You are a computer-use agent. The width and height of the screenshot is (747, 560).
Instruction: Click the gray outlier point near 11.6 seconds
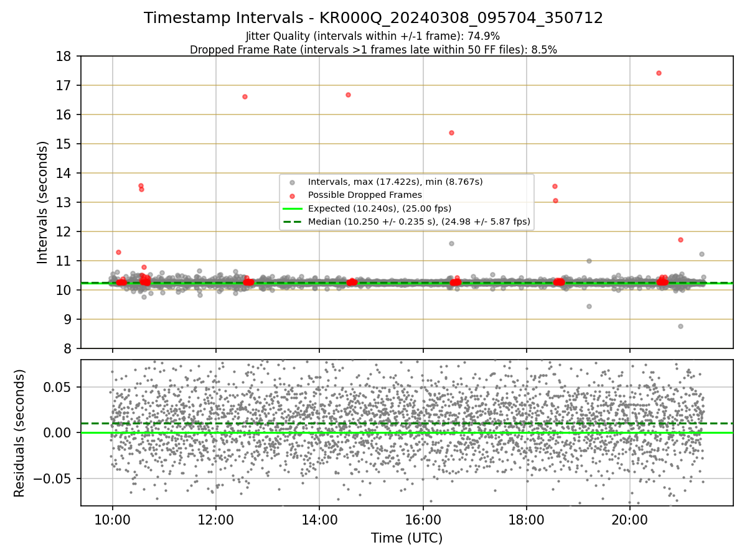[451, 243]
